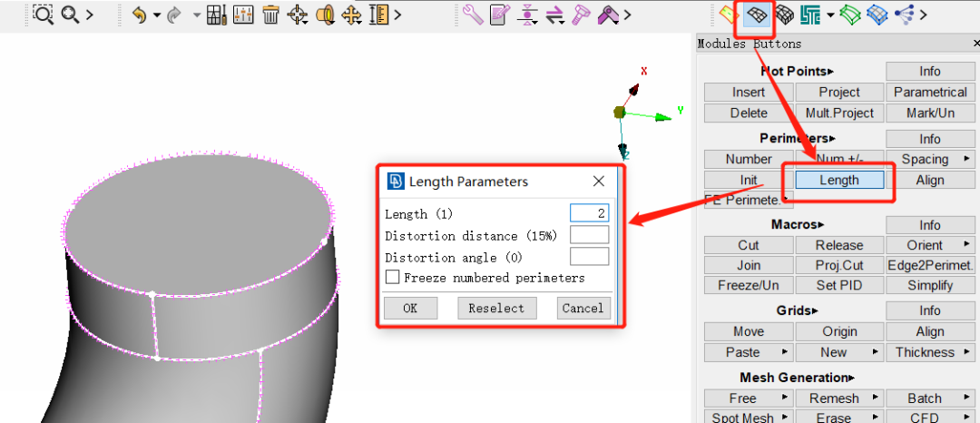Screen dimensions: 980x423
Task: Open the Orient submenu button
Action: click(x=930, y=245)
